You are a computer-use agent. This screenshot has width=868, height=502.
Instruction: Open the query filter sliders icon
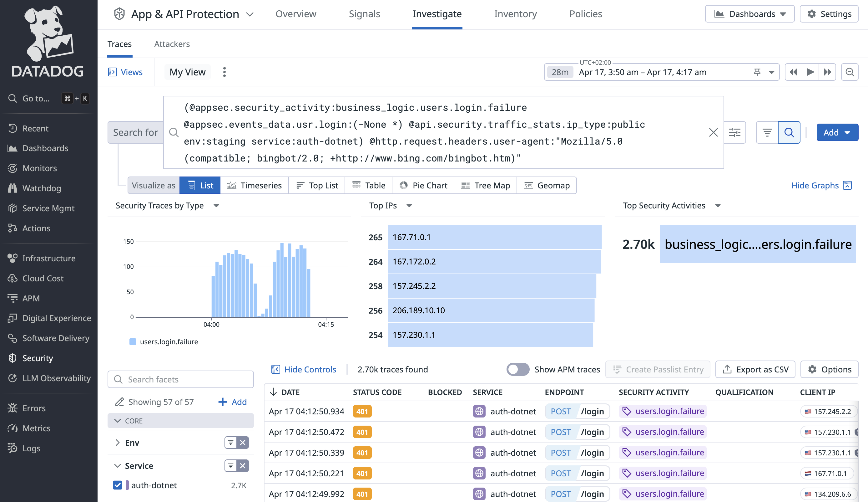tap(734, 132)
